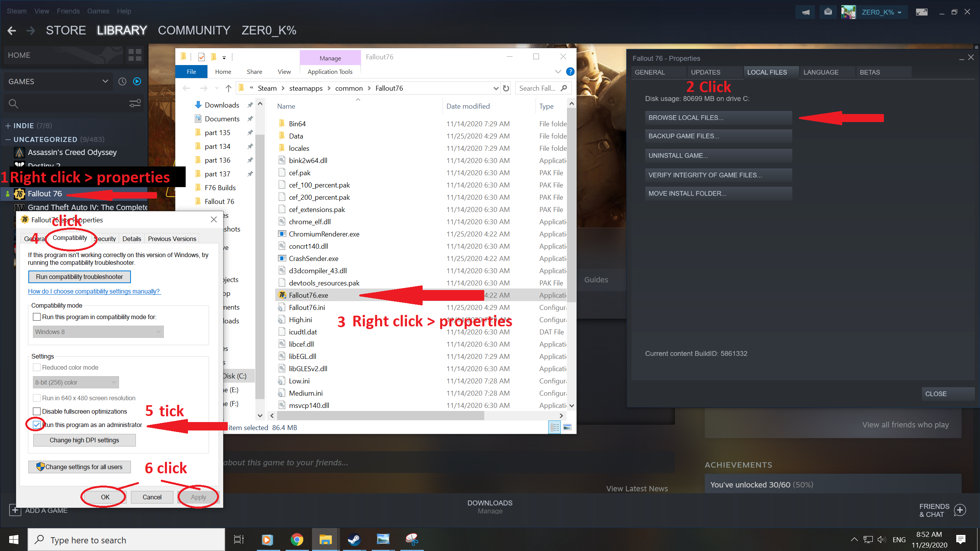This screenshot has height=551, width=980.
Task: Open compatibility settings help link
Action: click(94, 291)
